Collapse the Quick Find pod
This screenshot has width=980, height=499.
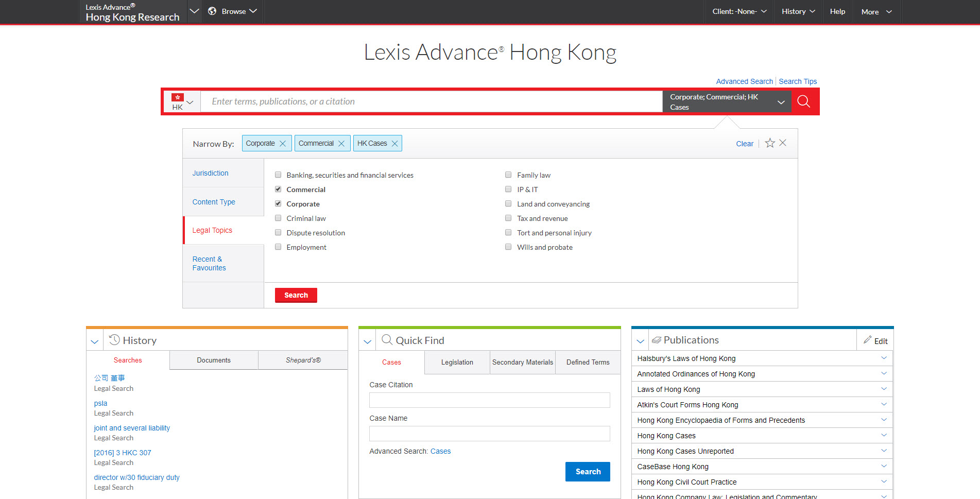(368, 341)
